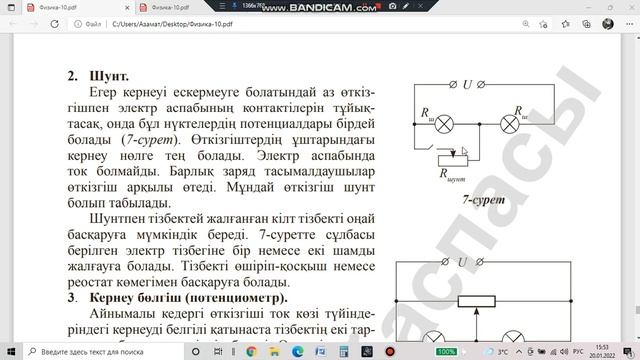
Task: Open the browser profile avatar
Action: [x=608, y=24]
